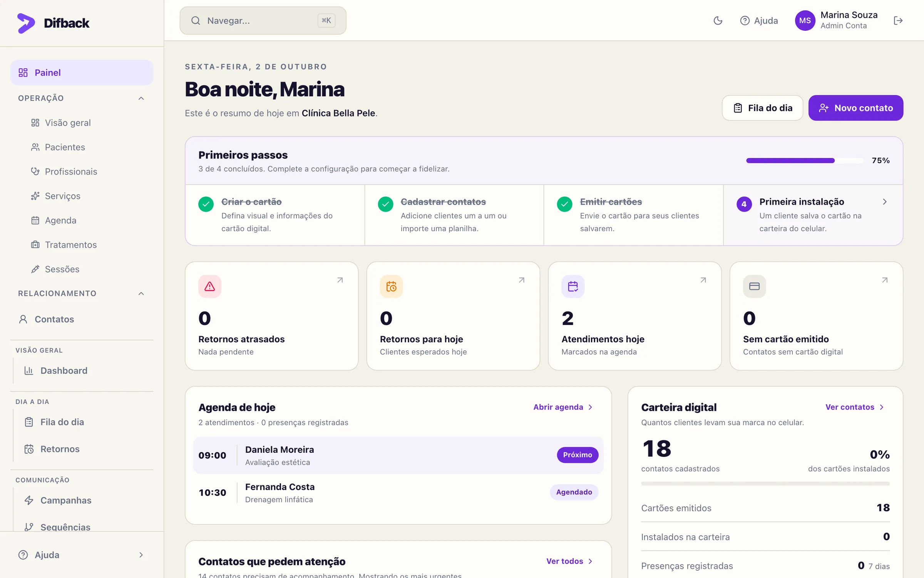
Task: Click Ver todos in Contatos que pedem atenção
Action: click(570, 561)
